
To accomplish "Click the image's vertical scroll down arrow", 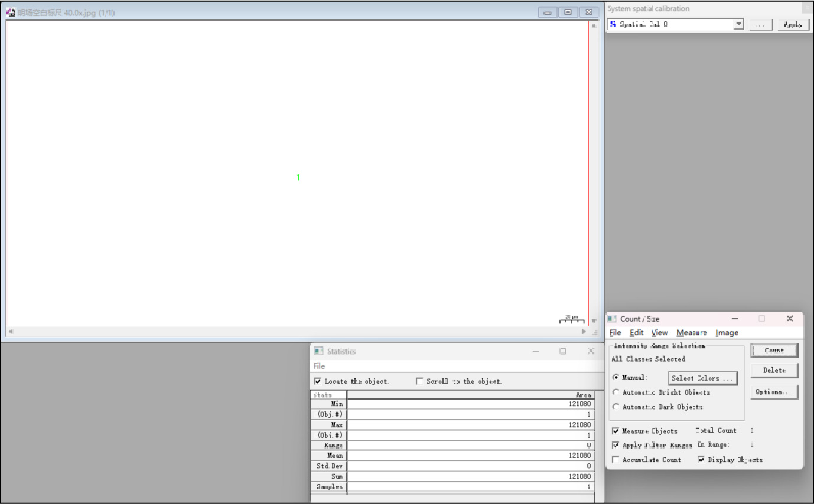I will [594, 321].
